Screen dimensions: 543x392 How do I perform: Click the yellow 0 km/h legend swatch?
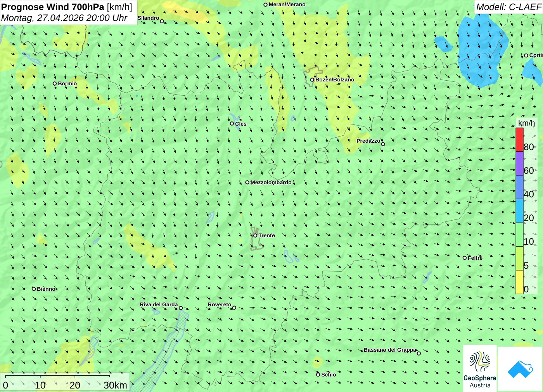519,282
